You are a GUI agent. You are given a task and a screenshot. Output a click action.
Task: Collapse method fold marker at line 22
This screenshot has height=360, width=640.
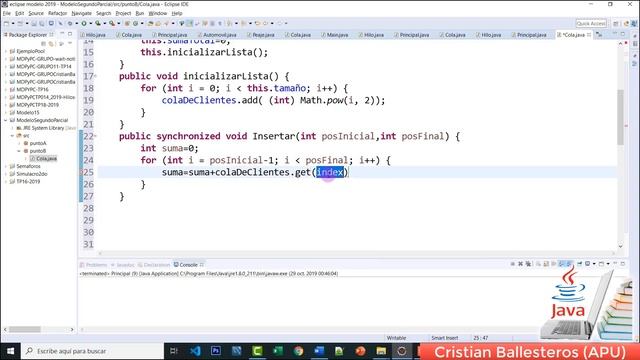pos(96,136)
